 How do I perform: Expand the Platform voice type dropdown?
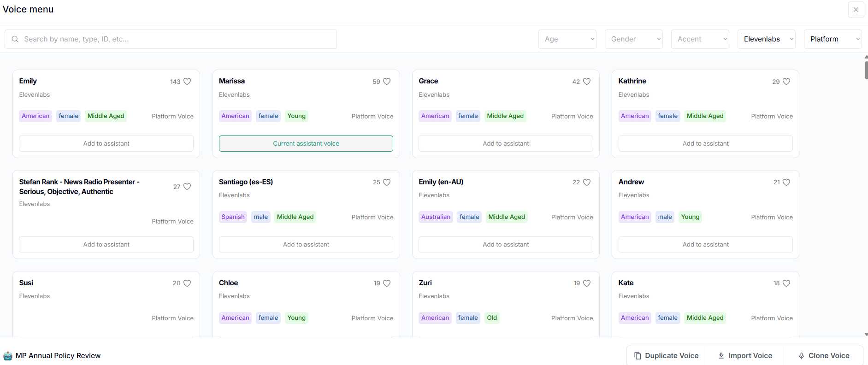[x=833, y=39]
